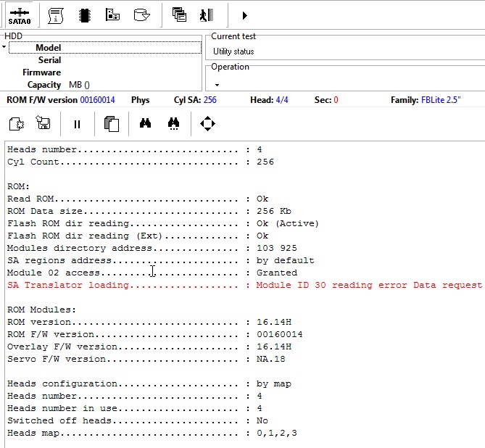Pause the log output
Screen dimensions: 485x448
point(78,125)
